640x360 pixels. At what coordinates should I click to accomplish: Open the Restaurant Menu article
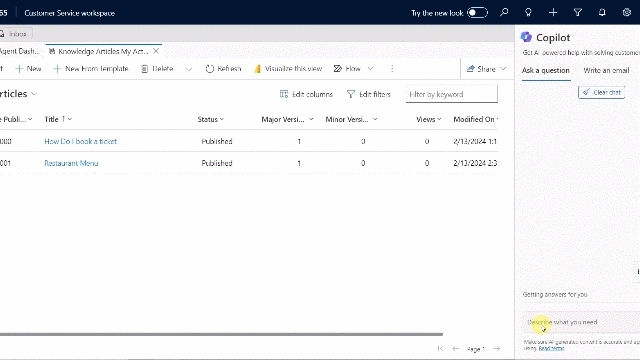71,163
